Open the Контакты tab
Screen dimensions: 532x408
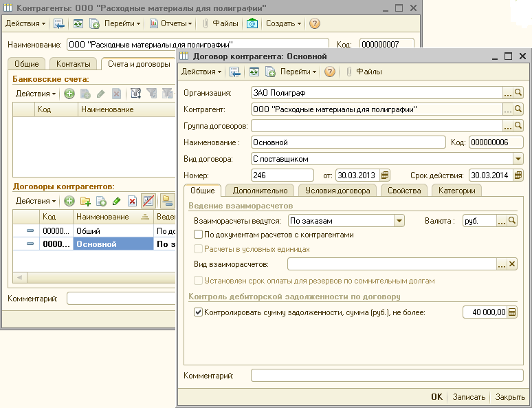tap(74, 64)
